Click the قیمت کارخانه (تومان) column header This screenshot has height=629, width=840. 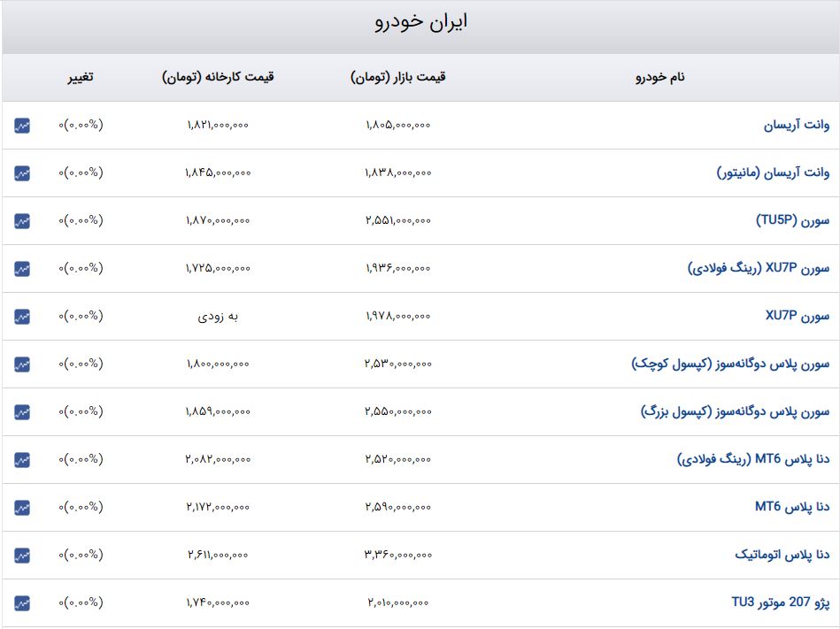click(218, 78)
